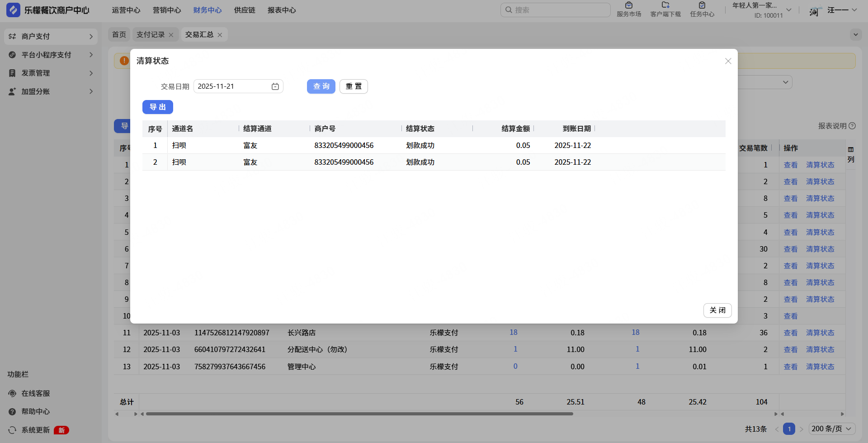
Task: Switch to the Payment Records (支付记录) tab
Action: (x=151, y=34)
